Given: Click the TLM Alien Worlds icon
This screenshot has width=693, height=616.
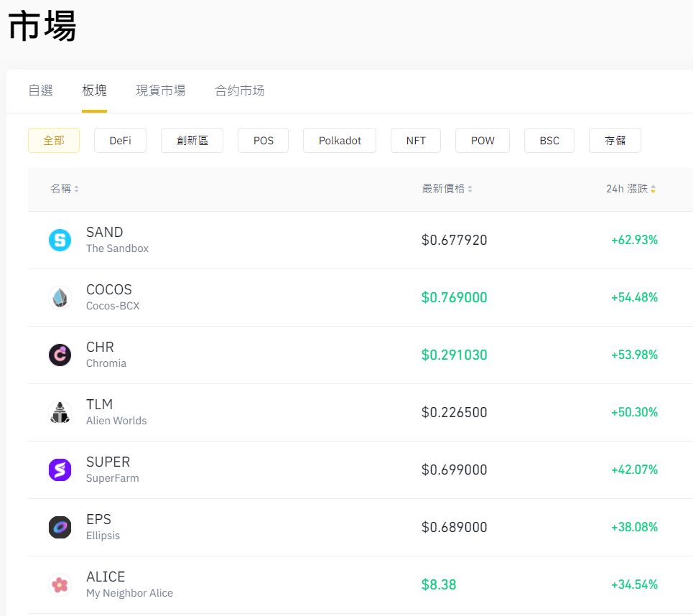Looking at the screenshot, I should [x=60, y=412].
